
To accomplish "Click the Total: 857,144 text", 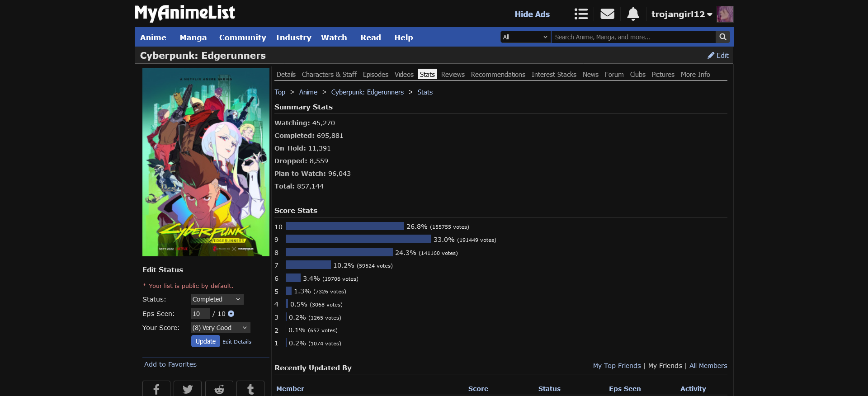I will tap(299, 186).
